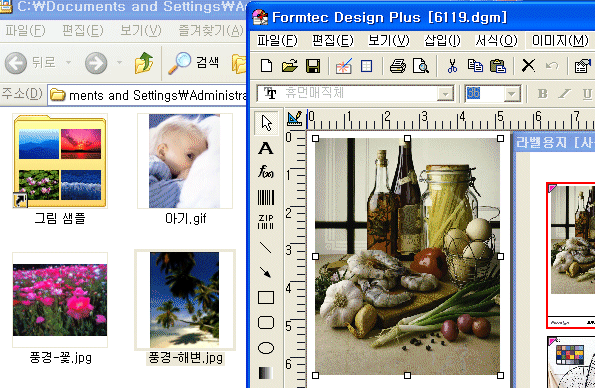
Task: Select the 풍경-해변.jpg thumbnail
Action: click(x=185, y=300)
